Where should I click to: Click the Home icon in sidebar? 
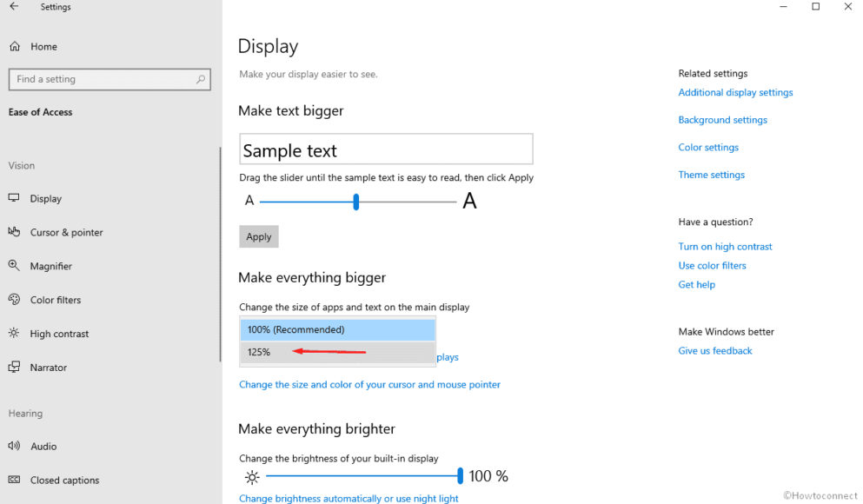point(15,46)
